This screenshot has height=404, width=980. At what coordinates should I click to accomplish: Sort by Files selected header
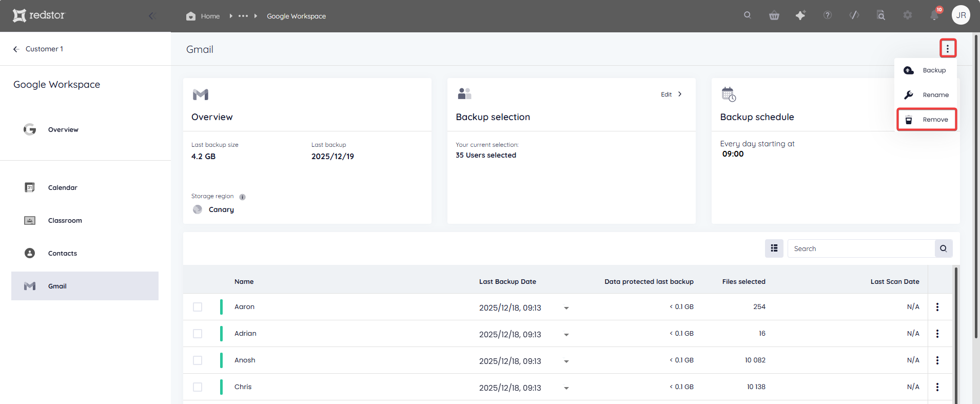(x=743, y=281)
